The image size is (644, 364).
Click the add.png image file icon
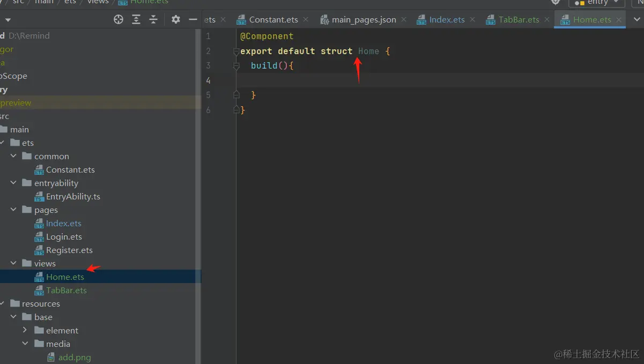point(51,358)
